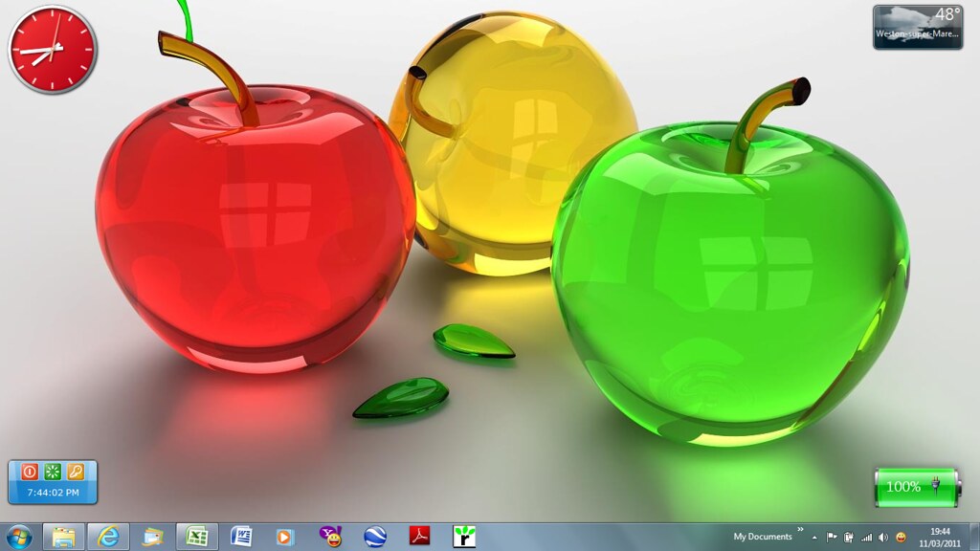Open Windows Explorer folder icon in taskbar

coord(63,537)
